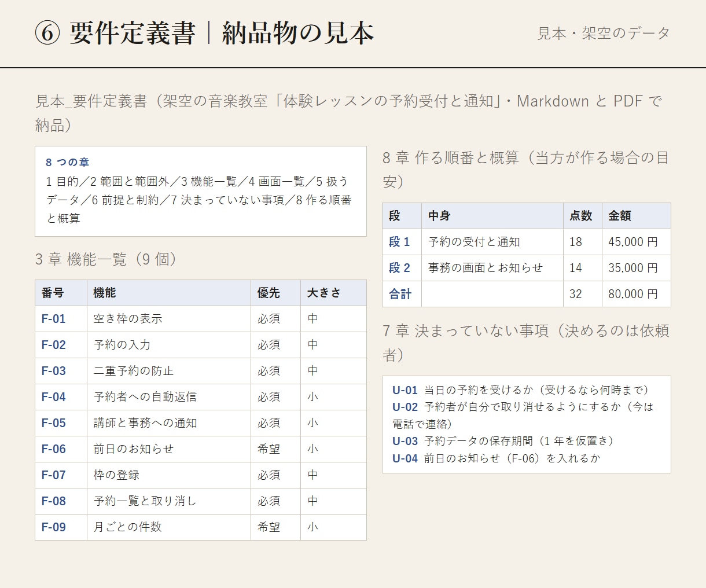This screenshot has height=588, width=706.
Task: Click the 事務の画面とお知らせ cell
Action: tap(492, 268)
